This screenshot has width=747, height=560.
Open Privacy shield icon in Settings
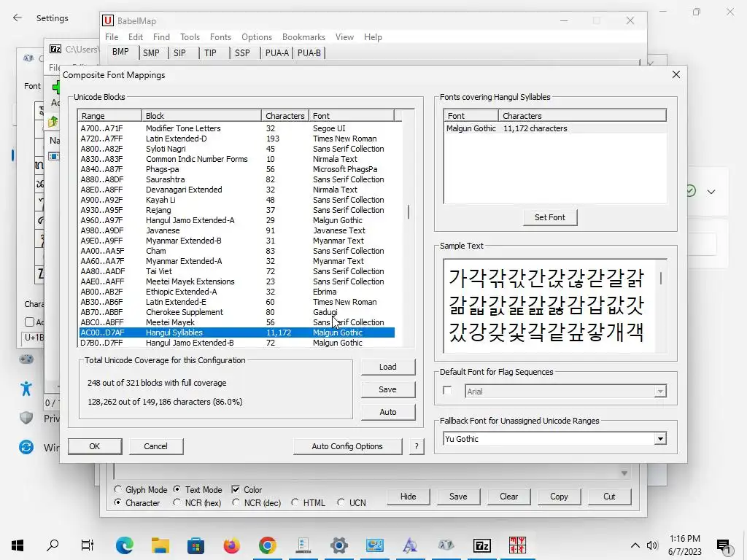pyautogui.click(x=26, y=418)
